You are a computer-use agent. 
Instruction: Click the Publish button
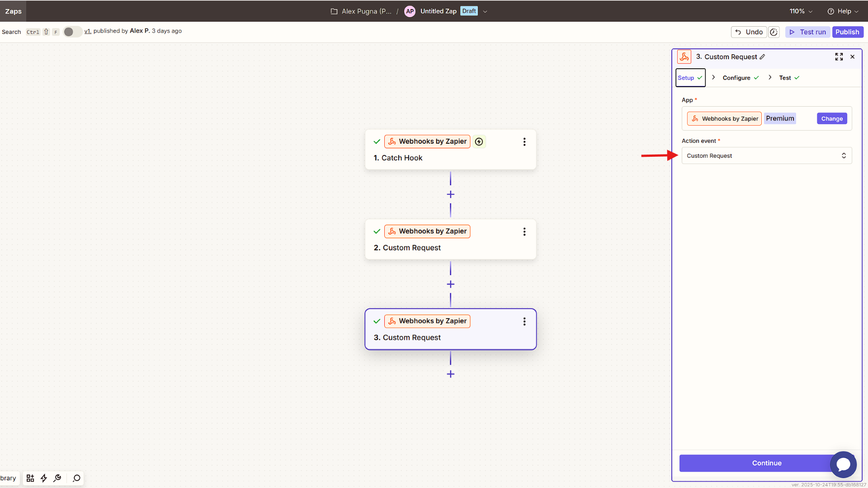[847, 32]
